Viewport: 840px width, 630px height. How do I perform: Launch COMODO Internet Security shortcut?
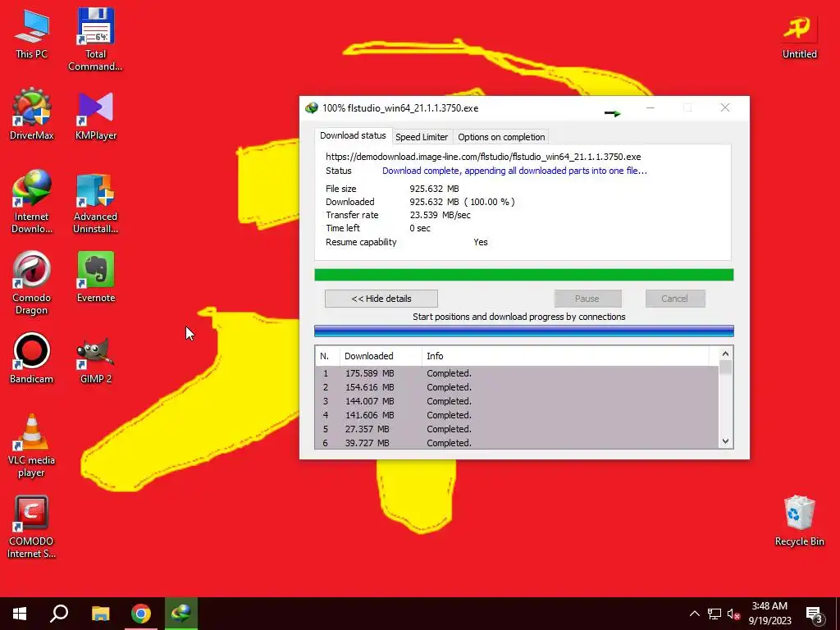pos(31,527)
